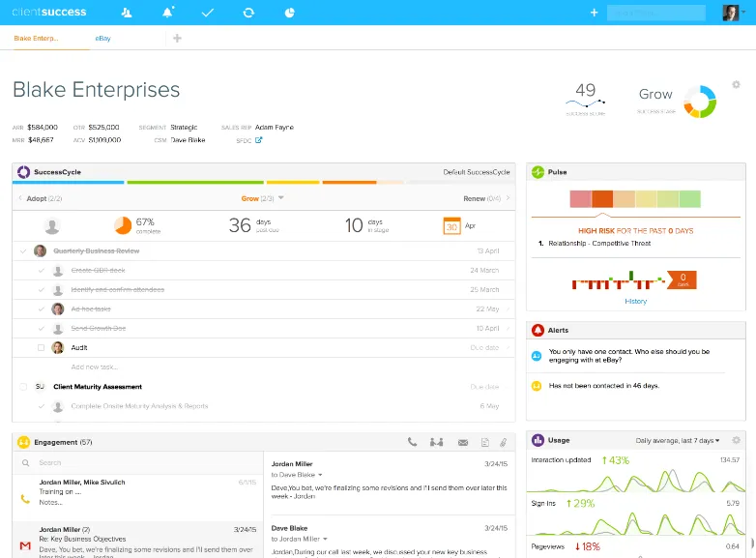
Task: Switch to Blake Enterp.. tab
Action: click(x=36, y=38)
